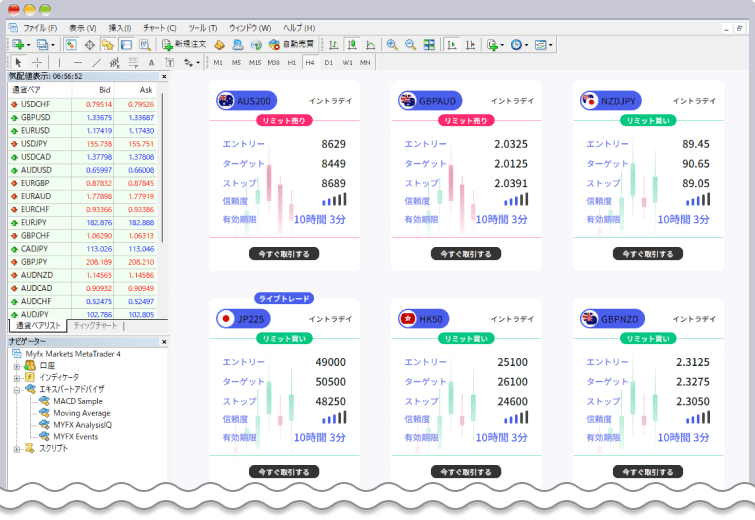The image size is (755, 520).
Task: Switch to the ティックチャート tab
Action: (x=95, y=326)
